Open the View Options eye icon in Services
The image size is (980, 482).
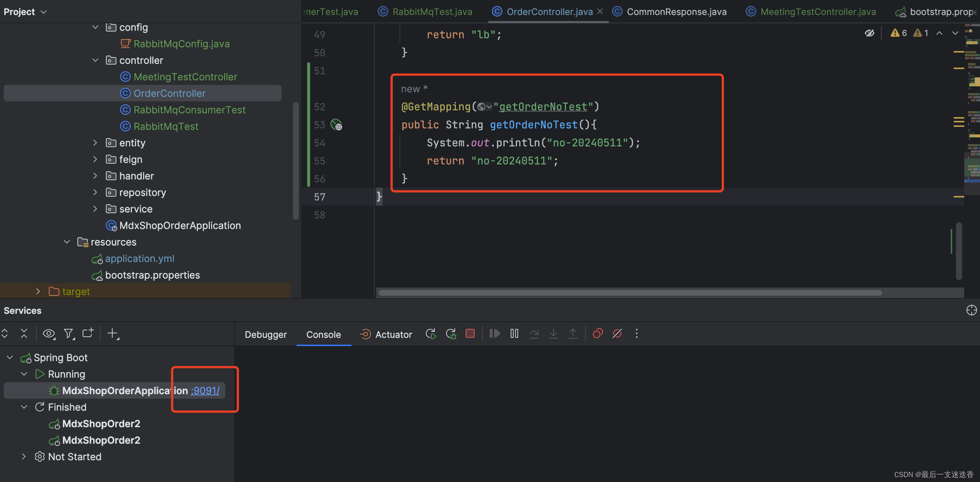point(49,334)
